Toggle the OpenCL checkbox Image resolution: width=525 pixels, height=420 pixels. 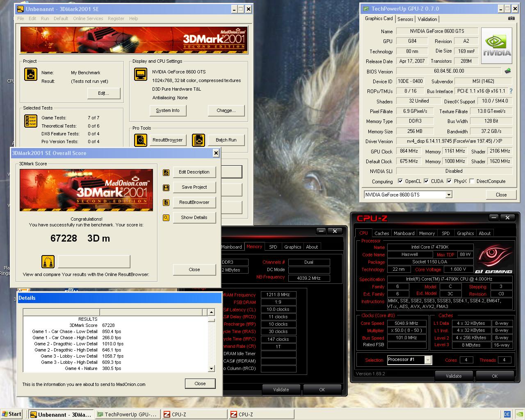pos(400,181)
